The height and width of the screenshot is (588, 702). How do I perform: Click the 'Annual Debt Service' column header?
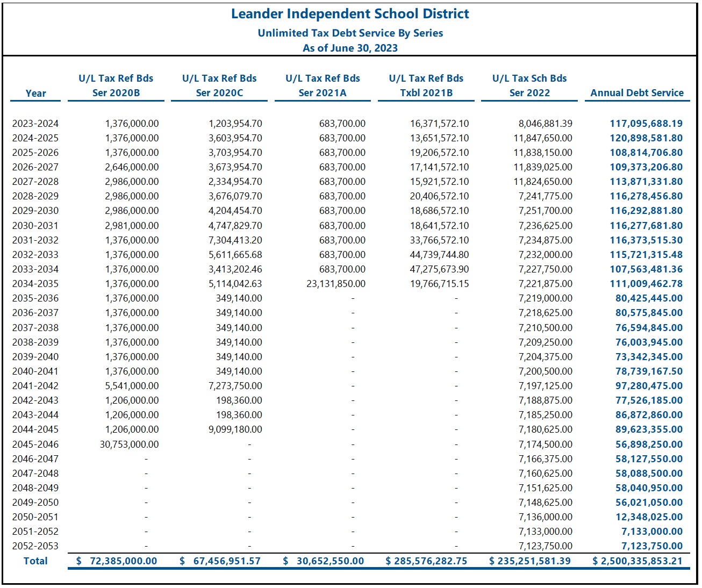point(637,93)
